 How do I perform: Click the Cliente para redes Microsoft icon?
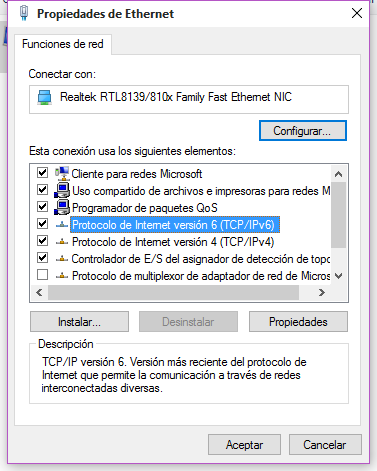(62, 173)
